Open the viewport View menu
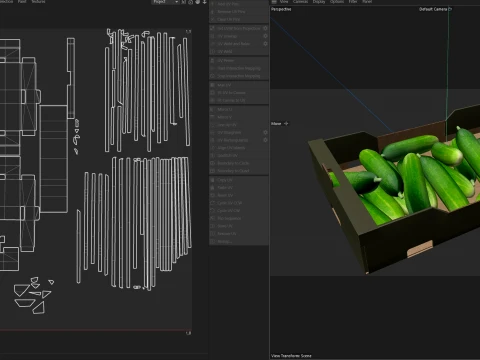This screenshot has width=480, height=360. [x=284, y=2]
